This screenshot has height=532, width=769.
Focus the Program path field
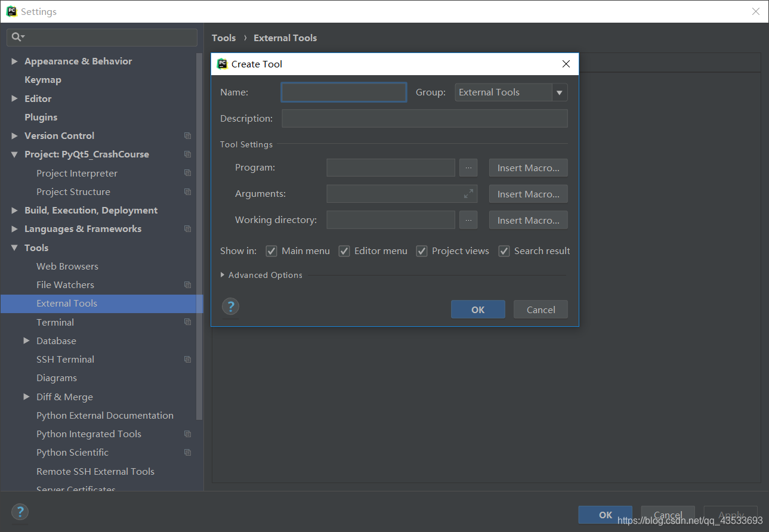(391, 168)
